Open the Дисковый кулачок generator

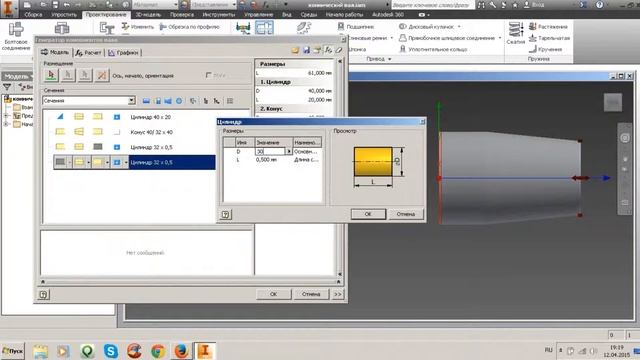[426, 27]
